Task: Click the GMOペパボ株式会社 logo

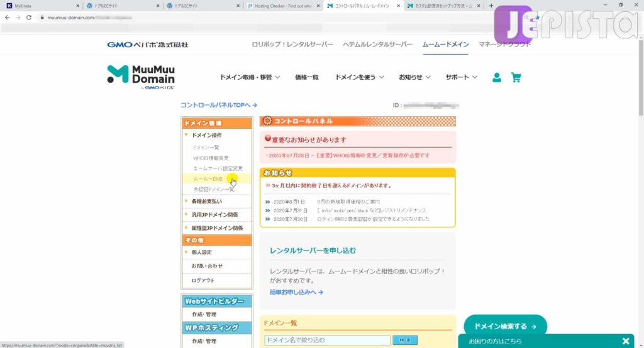Action: tap(147, 45)
